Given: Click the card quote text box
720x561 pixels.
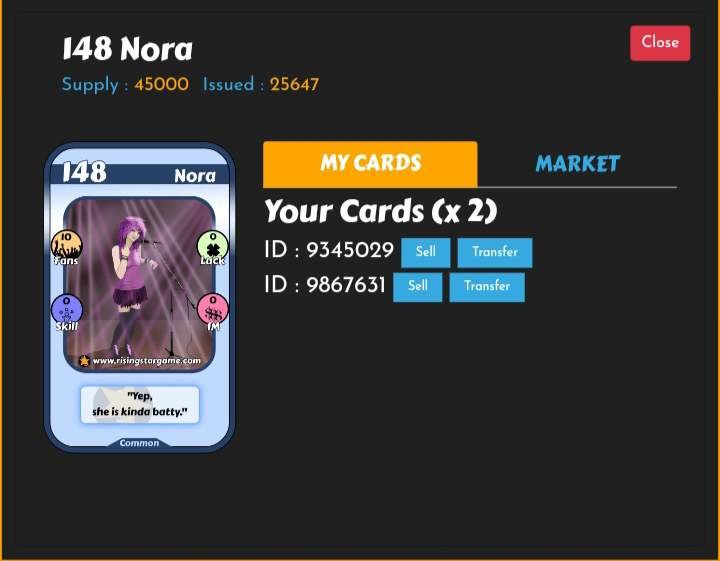Looking at the screenshot, I should [x=140, y=404].
